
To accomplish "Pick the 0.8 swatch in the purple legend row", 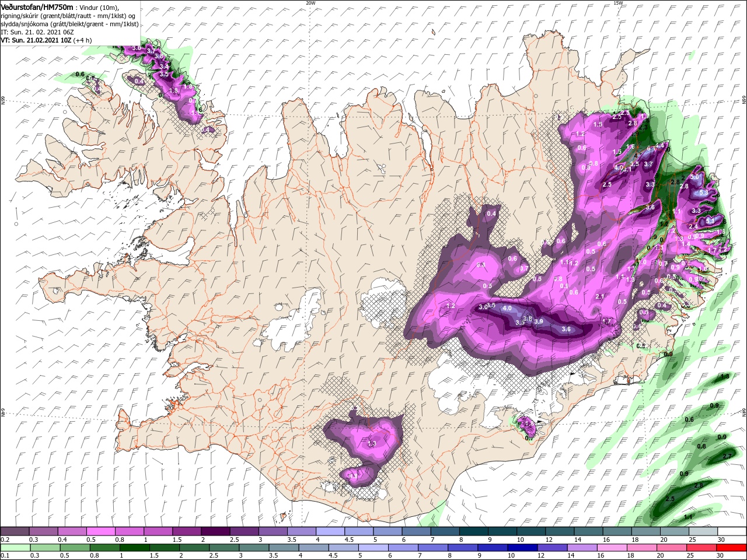I will pyautogui.click(x=129, y=531).
